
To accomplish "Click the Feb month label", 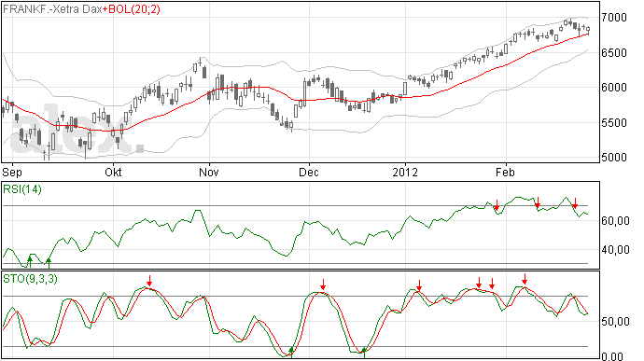I will click(x=505, y=172).
